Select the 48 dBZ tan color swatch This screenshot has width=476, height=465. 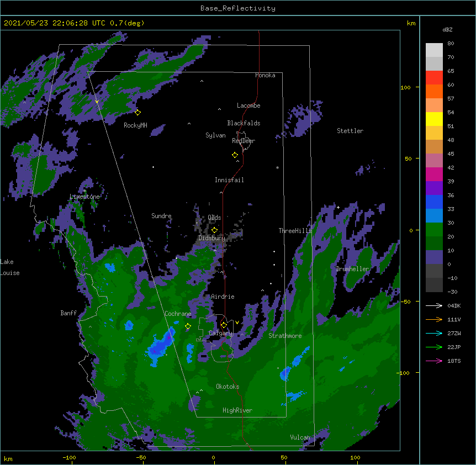pos(434,146)
